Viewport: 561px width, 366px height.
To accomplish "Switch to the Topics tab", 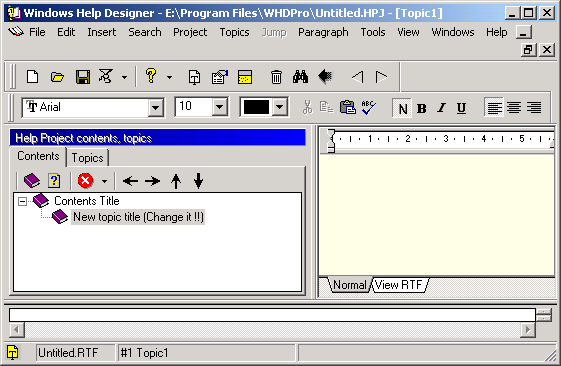I will click(88, 158).
